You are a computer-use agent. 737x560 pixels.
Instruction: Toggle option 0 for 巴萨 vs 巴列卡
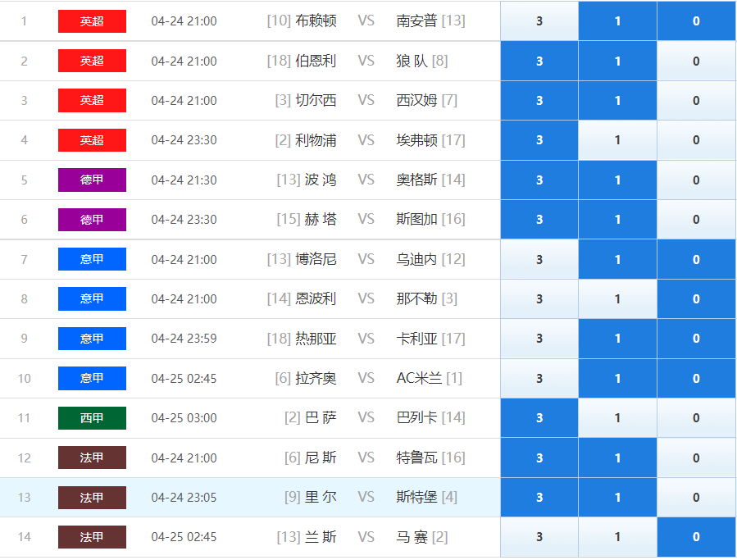[696, 418]
